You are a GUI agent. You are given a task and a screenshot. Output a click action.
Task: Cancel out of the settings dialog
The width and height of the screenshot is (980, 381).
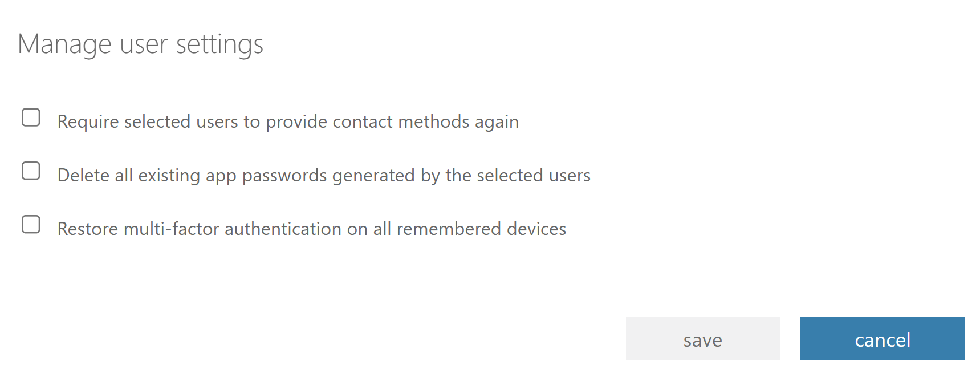coord(882,338)
